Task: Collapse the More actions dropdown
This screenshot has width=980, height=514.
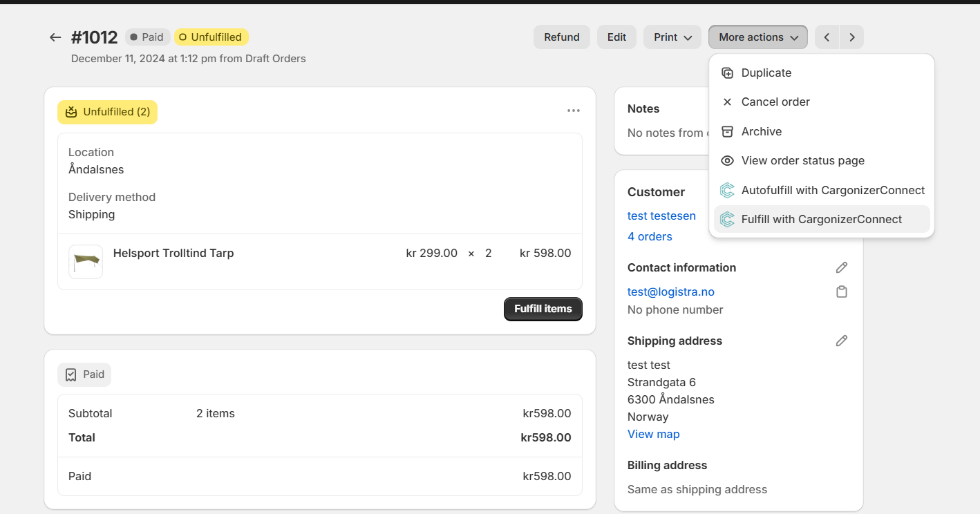Action: [757, 37]
